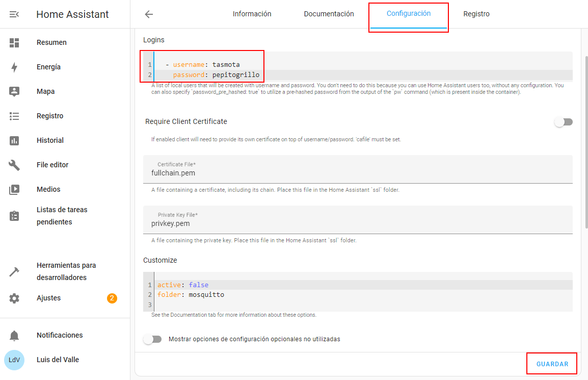588x380 pixels.
Task: Open File editor wrench icon
Action: pyautogui.click(x=14, y=165)
